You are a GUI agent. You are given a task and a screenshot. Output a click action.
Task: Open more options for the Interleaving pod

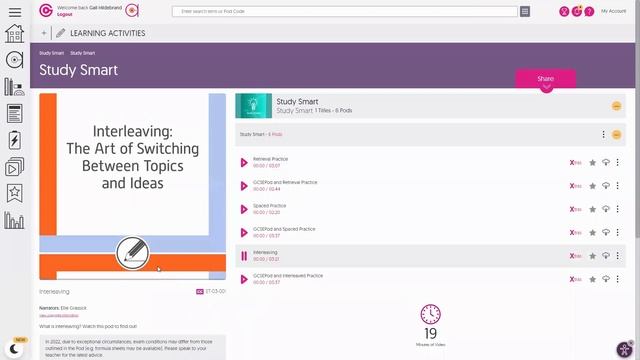coord(618,256)
